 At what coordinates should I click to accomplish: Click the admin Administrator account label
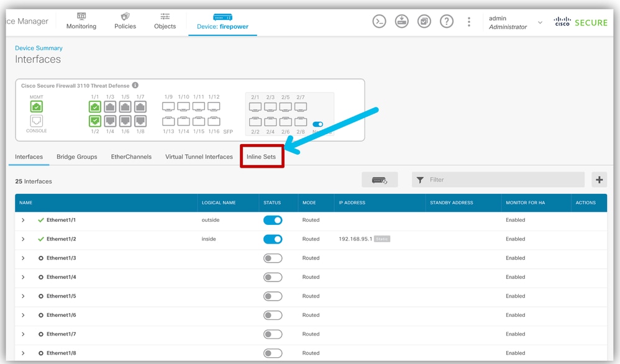click(x=508, y=22)
